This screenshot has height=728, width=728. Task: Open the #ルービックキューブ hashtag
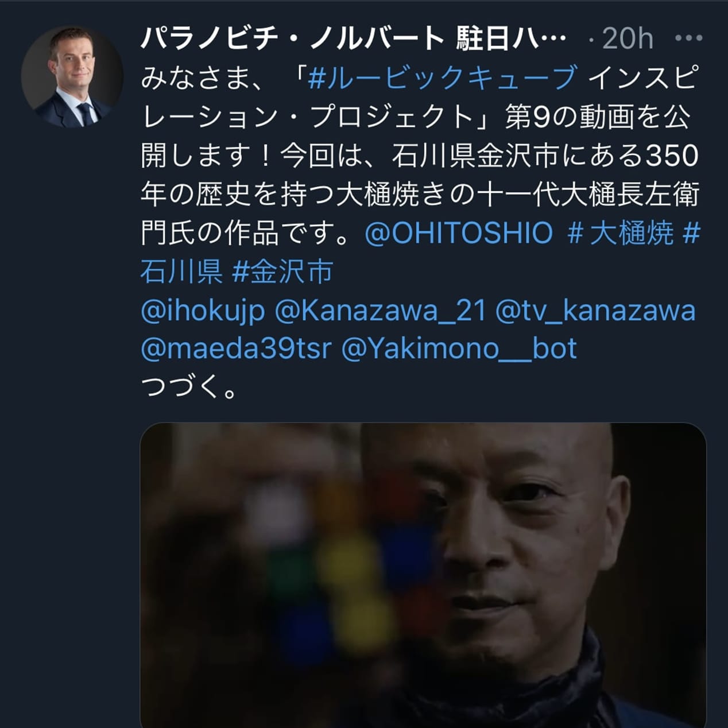(443, 78)
